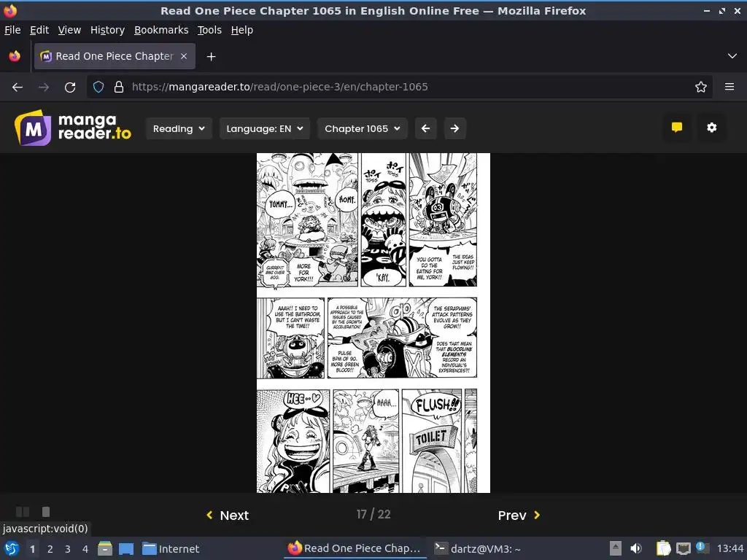Click the MangaReader logo
747x560 pixels.
tap(73, 128)
